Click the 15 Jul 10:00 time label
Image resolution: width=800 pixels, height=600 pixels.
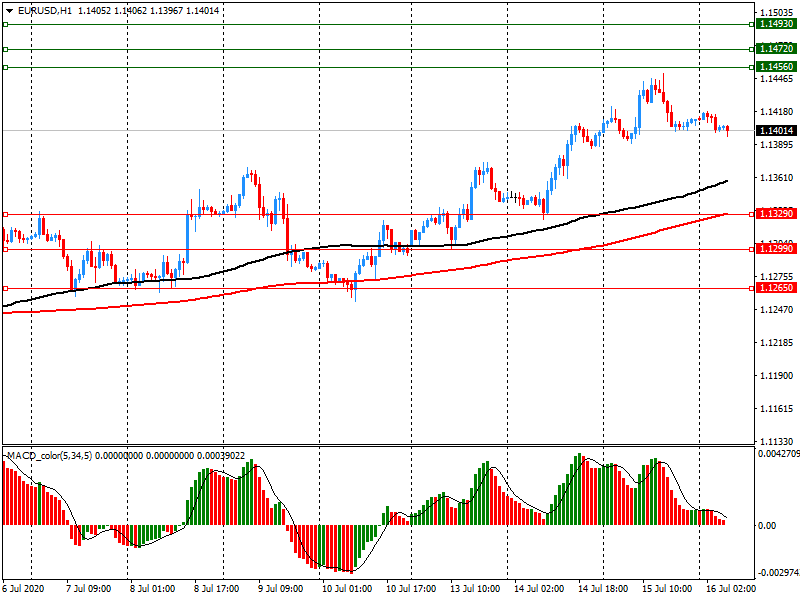pos(667,588)
